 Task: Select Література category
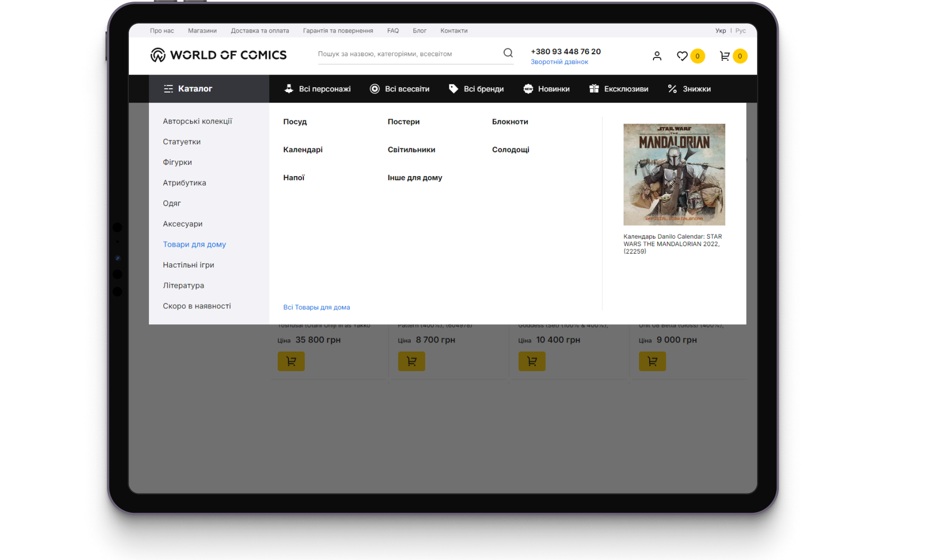pyautogui.click(x=184, y=286)
